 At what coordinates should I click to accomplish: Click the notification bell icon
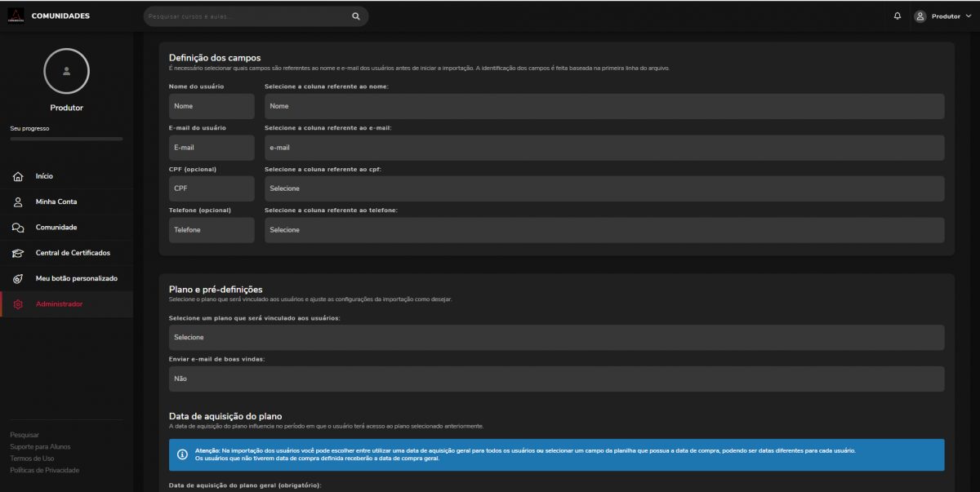coord(898,16)
